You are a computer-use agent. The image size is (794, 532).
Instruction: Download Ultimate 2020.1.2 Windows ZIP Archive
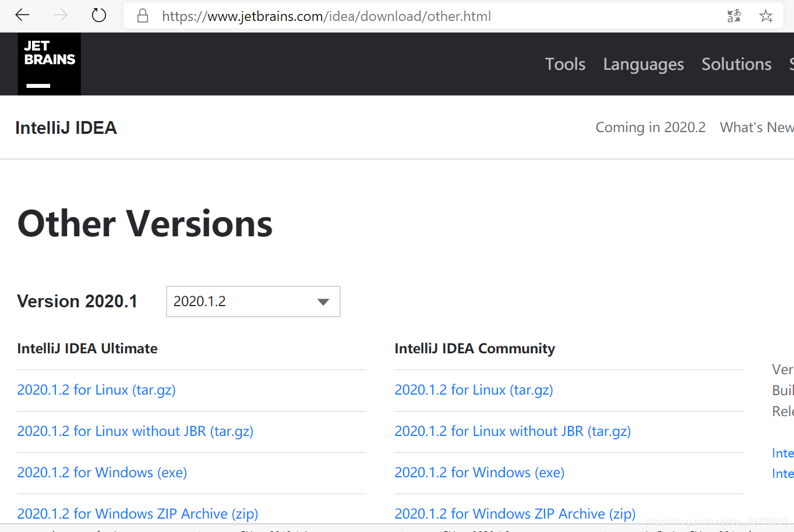click(x=137, y=514)
